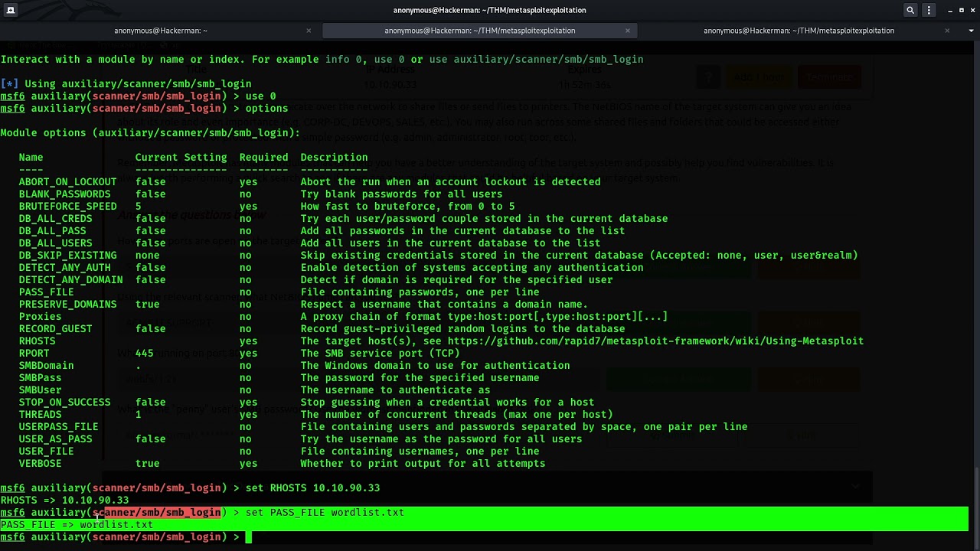Click the 'Current Setting' column header
Screen dimensions: 980x551
181,158
